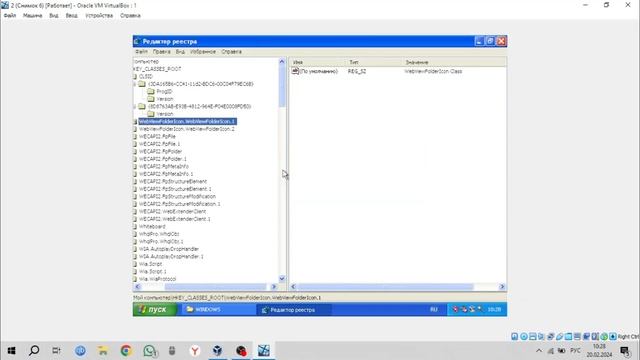Open the VirtualBox Устройства menu
The width and height of the screenshot is (640, 360).
pos(99,16)
